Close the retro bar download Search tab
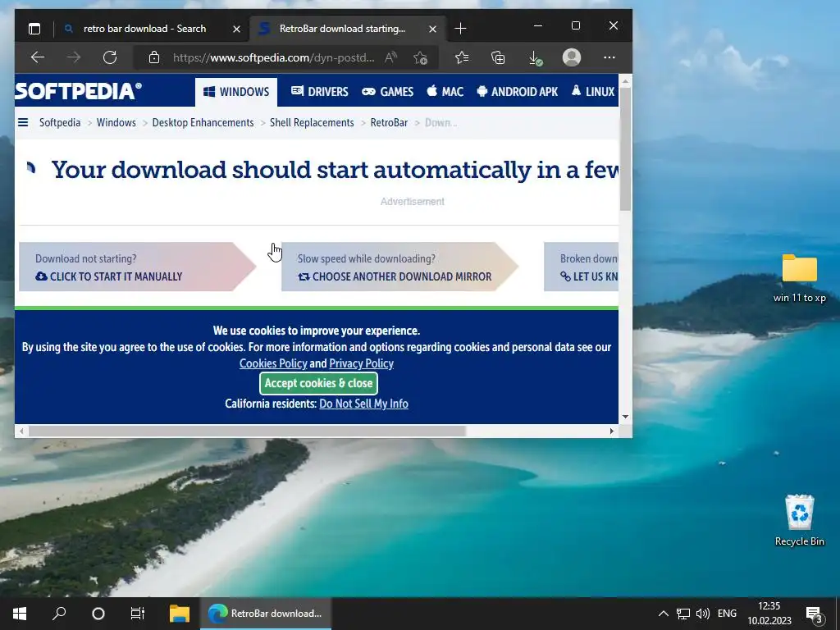Viewport: 840px width, 630px height. (236, 29)
